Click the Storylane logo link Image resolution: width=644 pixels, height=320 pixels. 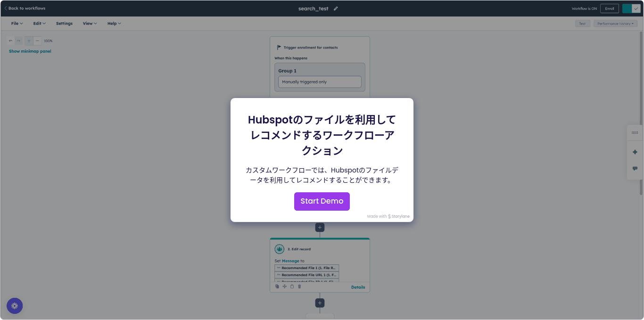click(399, 216)
